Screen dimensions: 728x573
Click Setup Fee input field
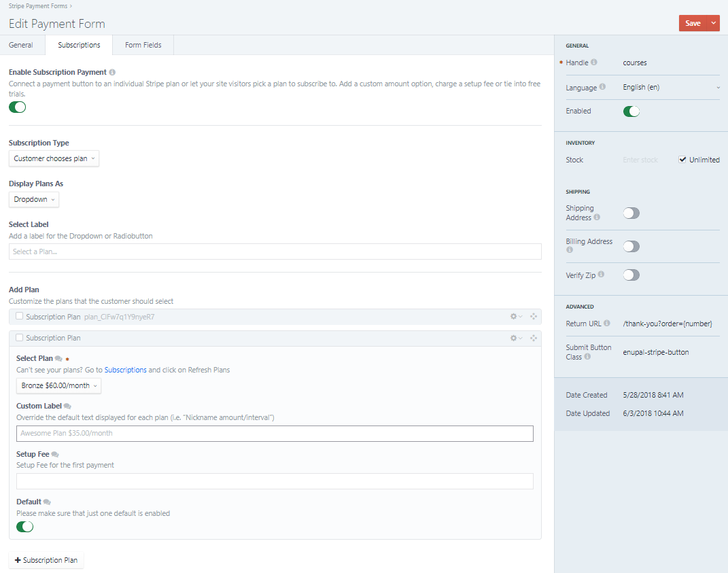point(275,481)
